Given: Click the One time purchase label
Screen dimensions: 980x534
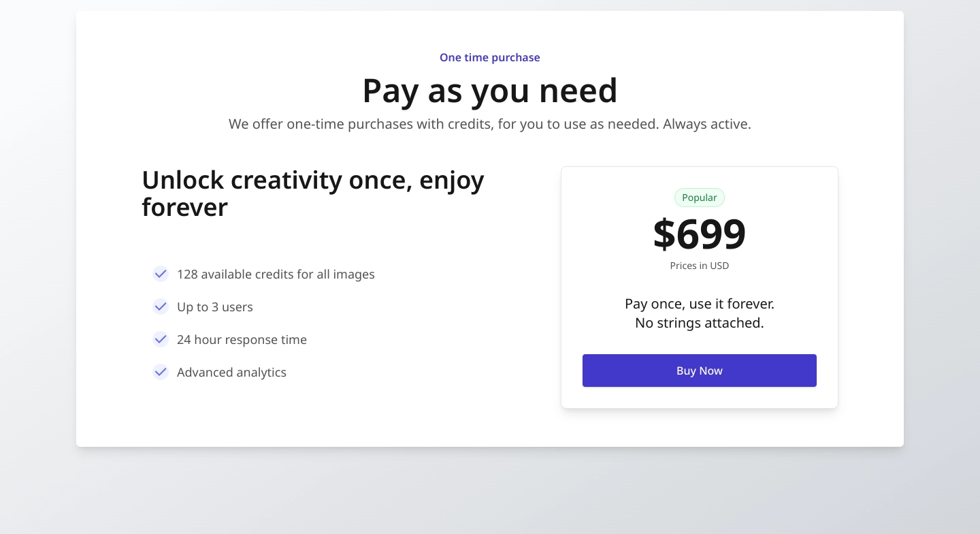Looking at the screenshot, I should [490, 57].
